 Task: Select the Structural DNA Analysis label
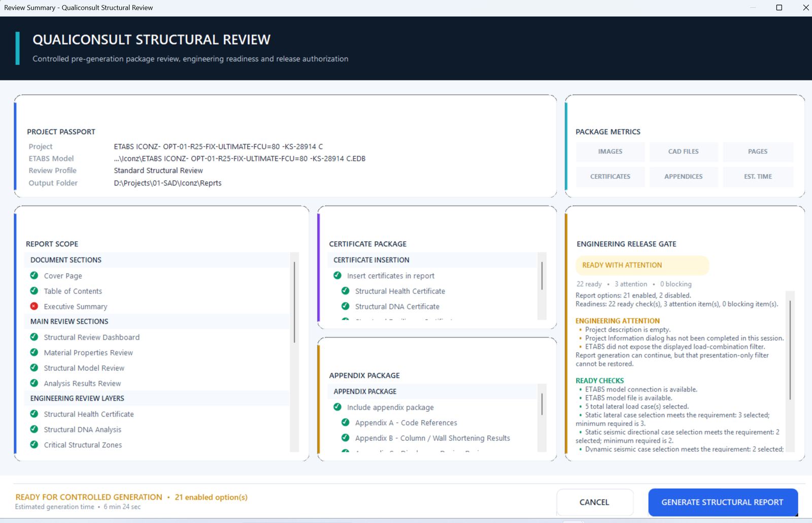point(83,430)
